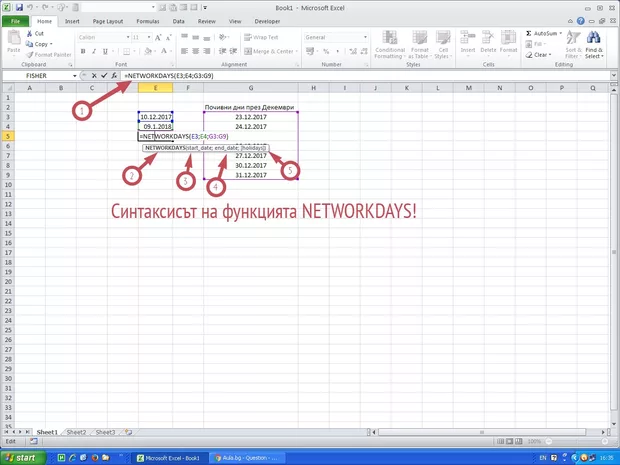
Task: Click the Accounting number format icon
Action: point(310,51)
